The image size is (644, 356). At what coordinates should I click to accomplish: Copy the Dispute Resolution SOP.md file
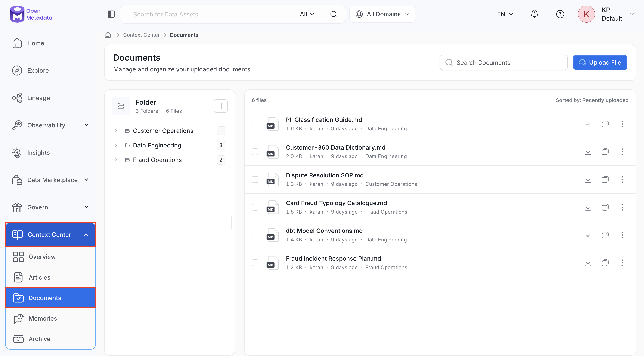pyautogui.click(x=605, y=179)
